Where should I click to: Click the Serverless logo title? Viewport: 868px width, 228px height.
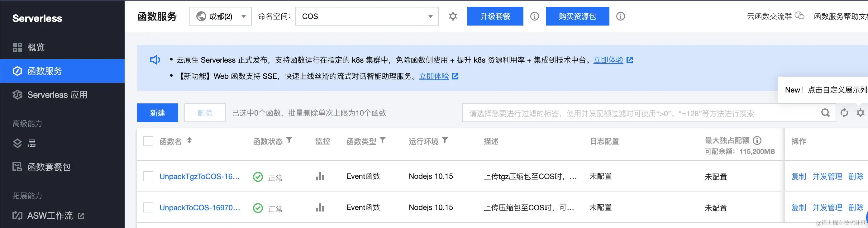37,18
